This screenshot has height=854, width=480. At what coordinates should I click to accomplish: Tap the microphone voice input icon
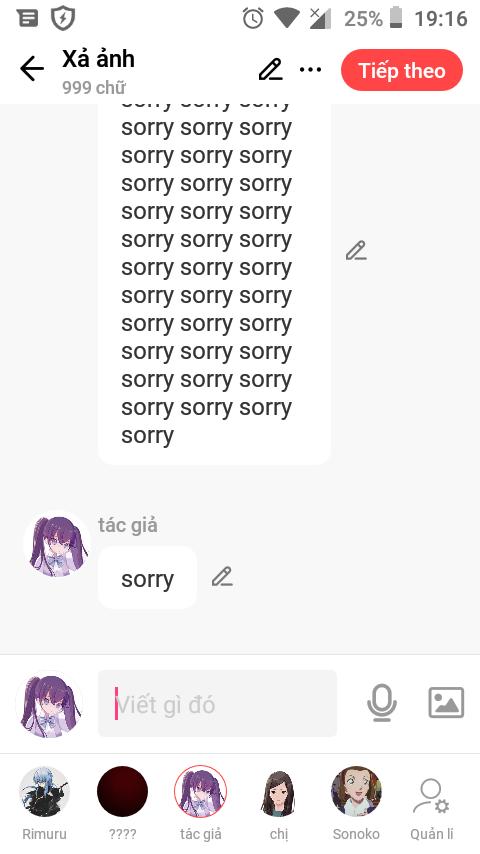pos(381,703)
